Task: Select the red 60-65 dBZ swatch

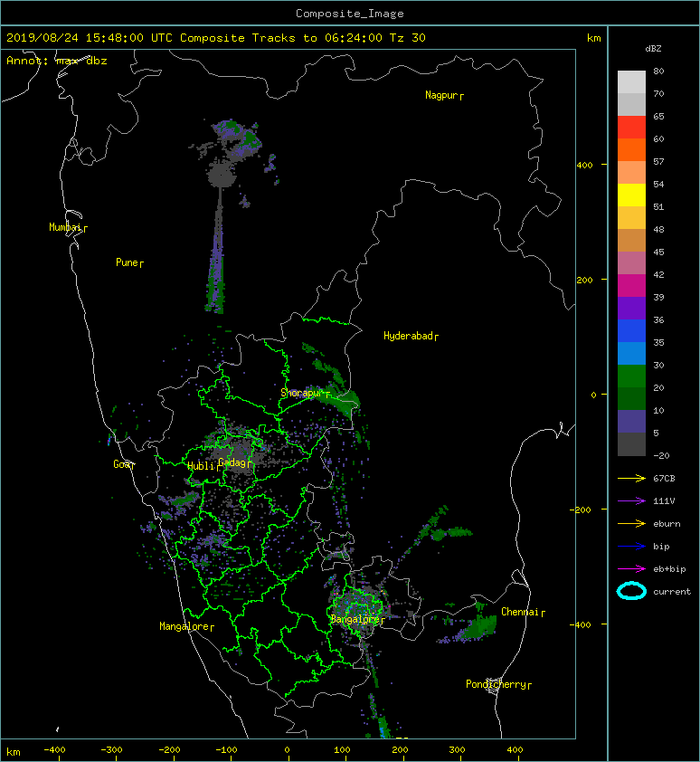Action: 631,127
